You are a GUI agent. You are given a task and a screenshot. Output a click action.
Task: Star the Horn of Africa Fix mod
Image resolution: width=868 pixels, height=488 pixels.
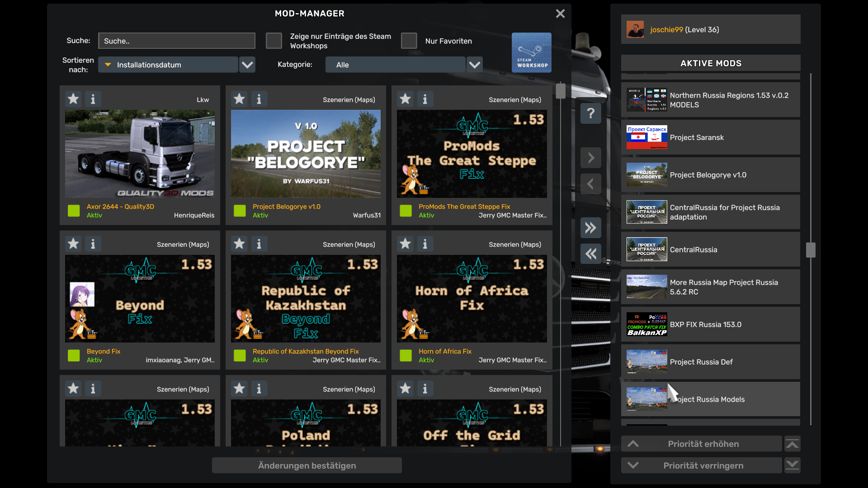pyautogui.click(x=405, y=244)
